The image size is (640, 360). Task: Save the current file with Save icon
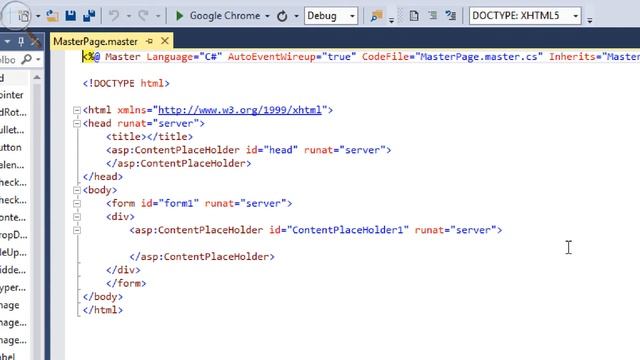(71, 16)
